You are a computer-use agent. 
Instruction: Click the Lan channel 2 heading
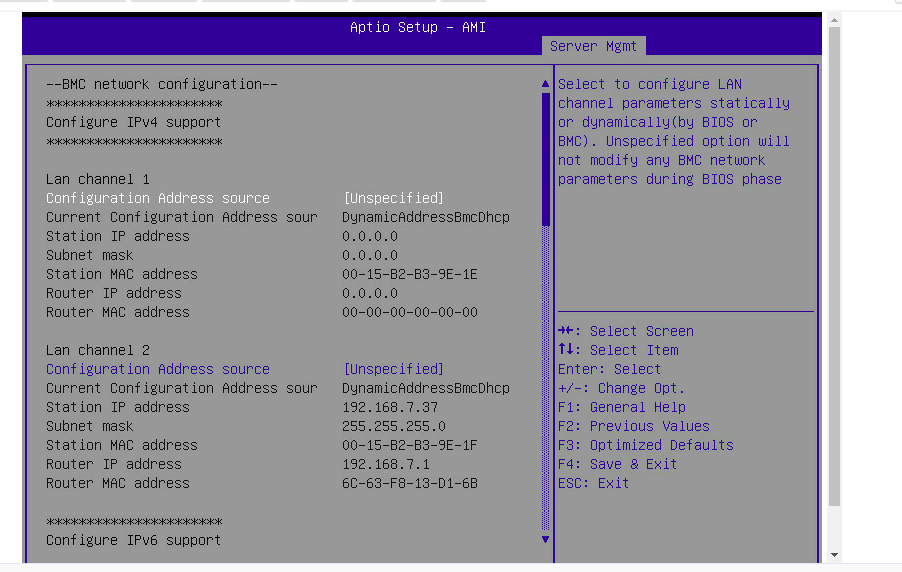pos(98,350)
